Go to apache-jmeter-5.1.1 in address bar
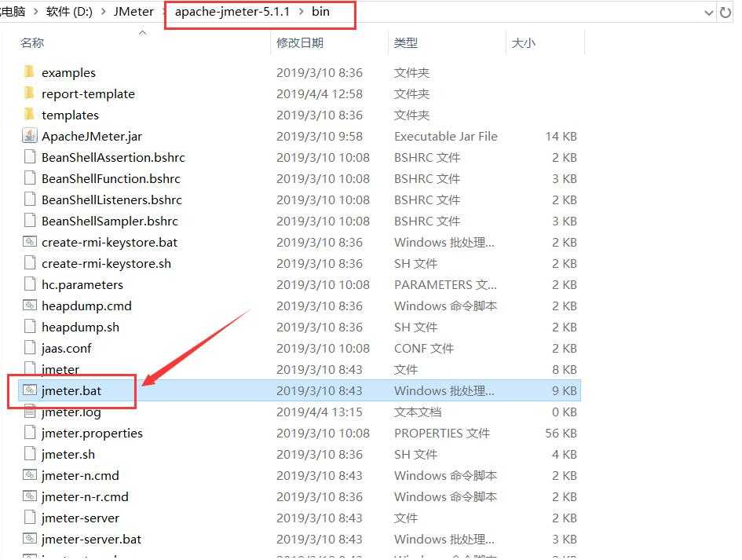Viewport: 742px width, 560px height. coord(232,12)
